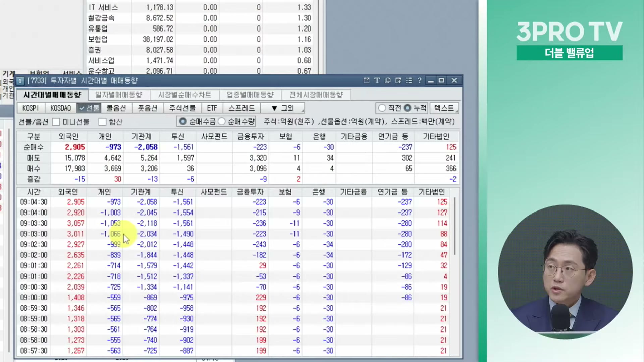The width and height of the screenshot is (644, 362).
Task: Click the pop-out window icon in title bar
Action: tap(366, 81)
